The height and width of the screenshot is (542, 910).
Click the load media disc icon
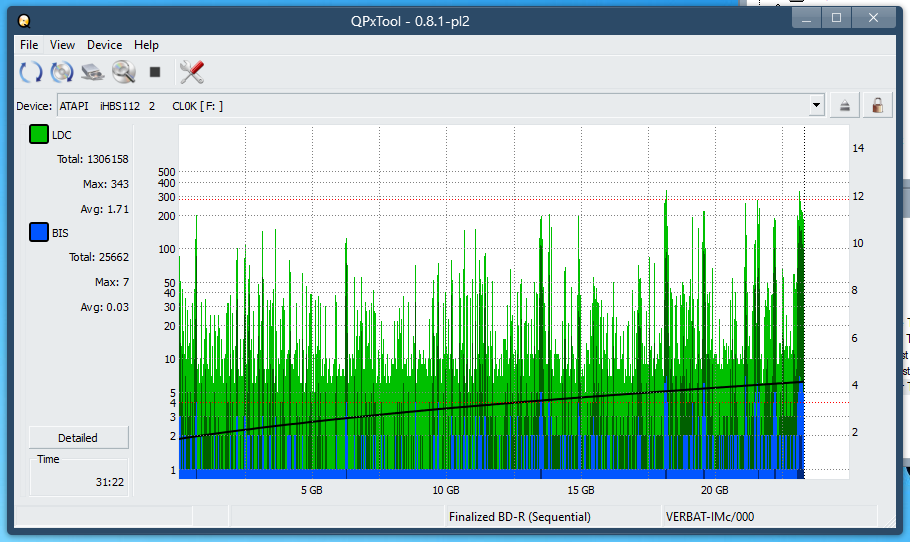[x=62, y=72]
